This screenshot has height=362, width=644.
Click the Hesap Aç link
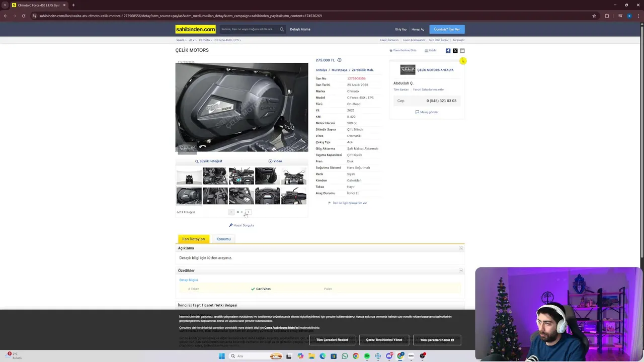coord(418,29)
